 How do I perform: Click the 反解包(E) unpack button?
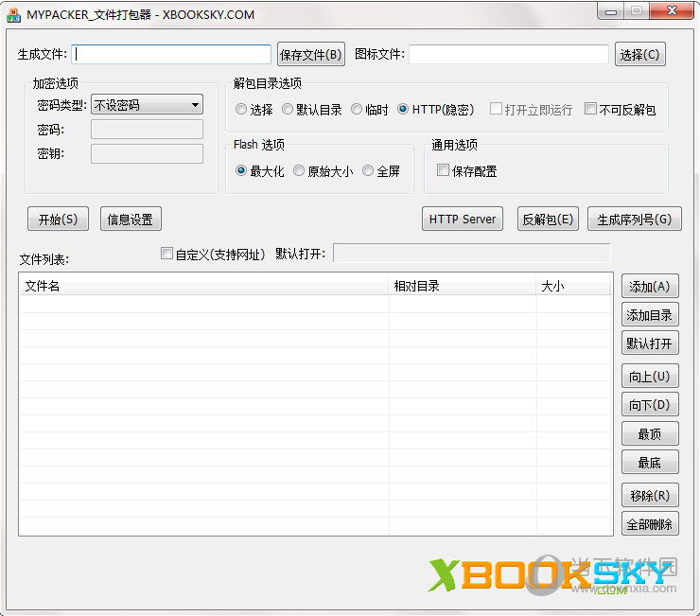pos(548,219)
